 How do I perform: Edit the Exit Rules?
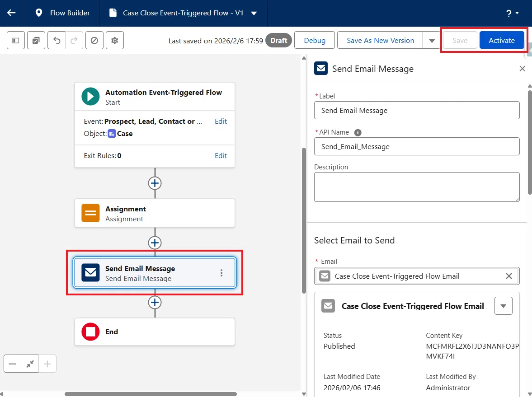tap(221, 156)
